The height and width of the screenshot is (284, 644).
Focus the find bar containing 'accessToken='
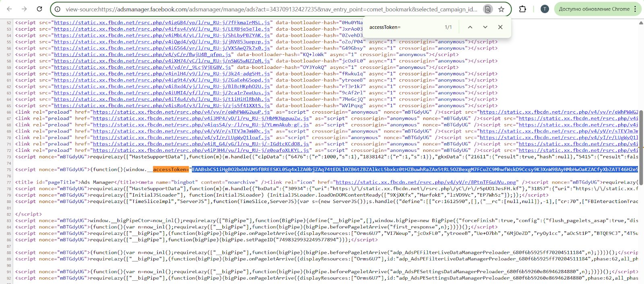pyautogui.click(x=402, y=27)
